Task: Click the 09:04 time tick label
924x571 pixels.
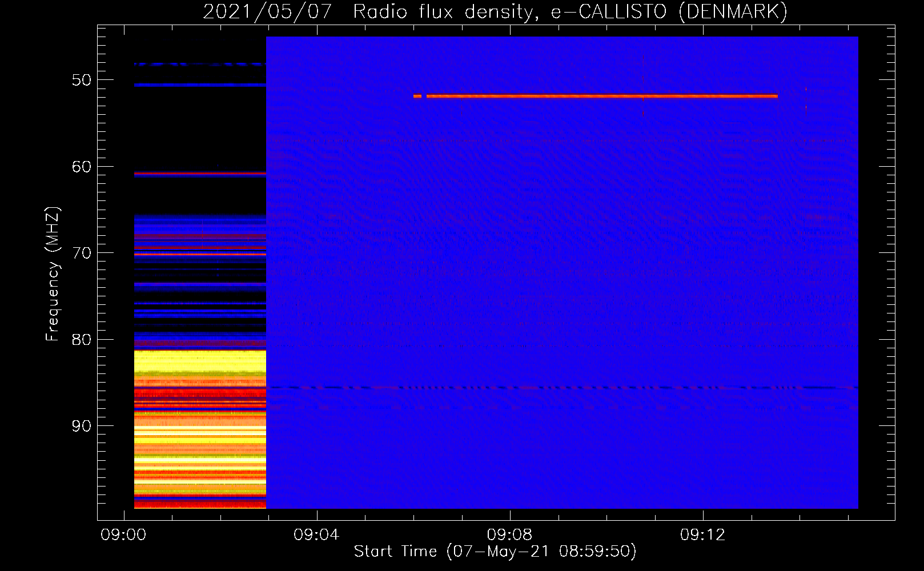Action: [x=316, y=535]
